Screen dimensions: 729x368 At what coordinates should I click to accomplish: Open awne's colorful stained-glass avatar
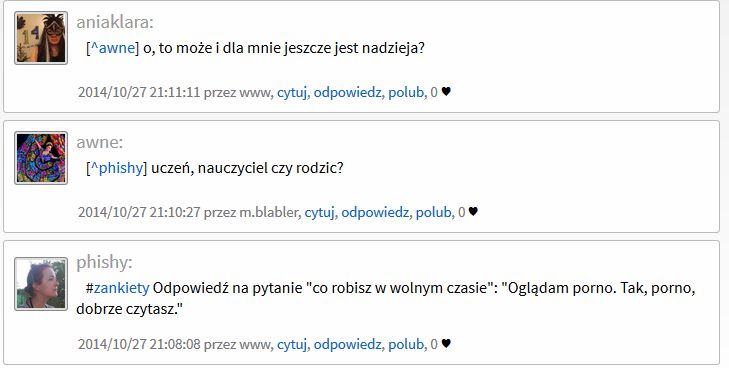tap(41, 158)
